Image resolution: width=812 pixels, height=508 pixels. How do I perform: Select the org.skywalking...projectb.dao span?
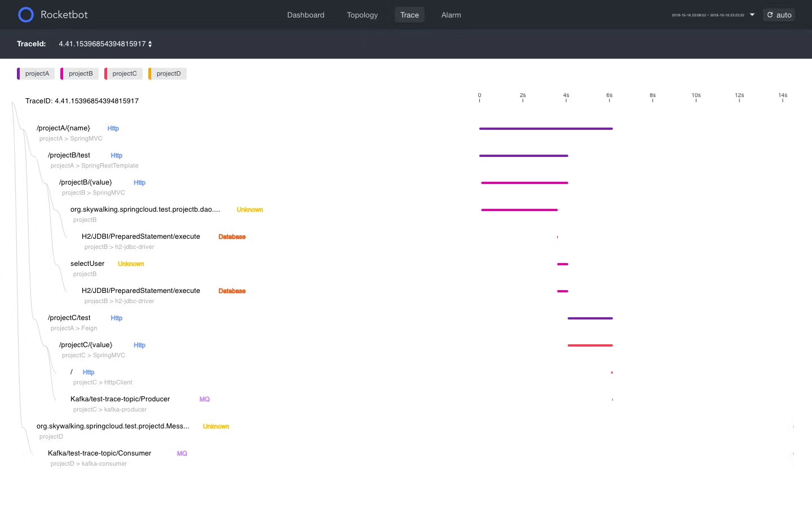point(145,209)
